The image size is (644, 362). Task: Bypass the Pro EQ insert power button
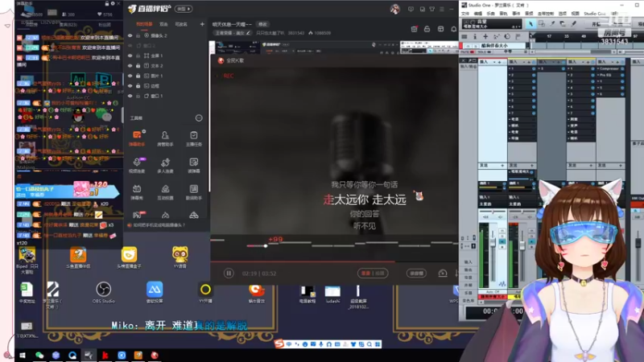coord(622,75)
